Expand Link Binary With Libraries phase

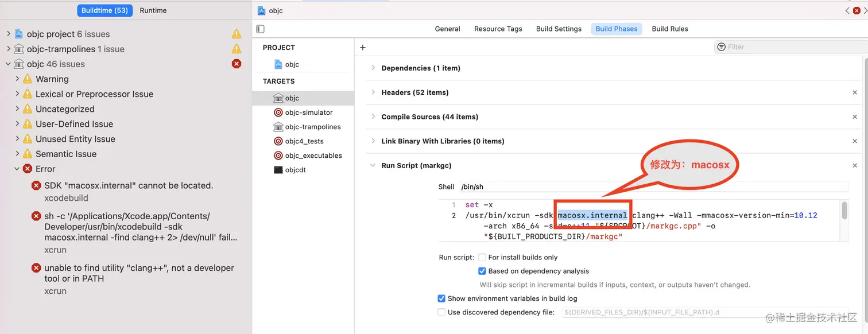tap(373, 141)
